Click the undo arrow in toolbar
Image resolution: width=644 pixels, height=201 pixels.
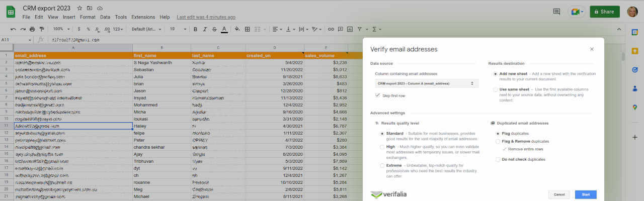(x=13, y=29)
